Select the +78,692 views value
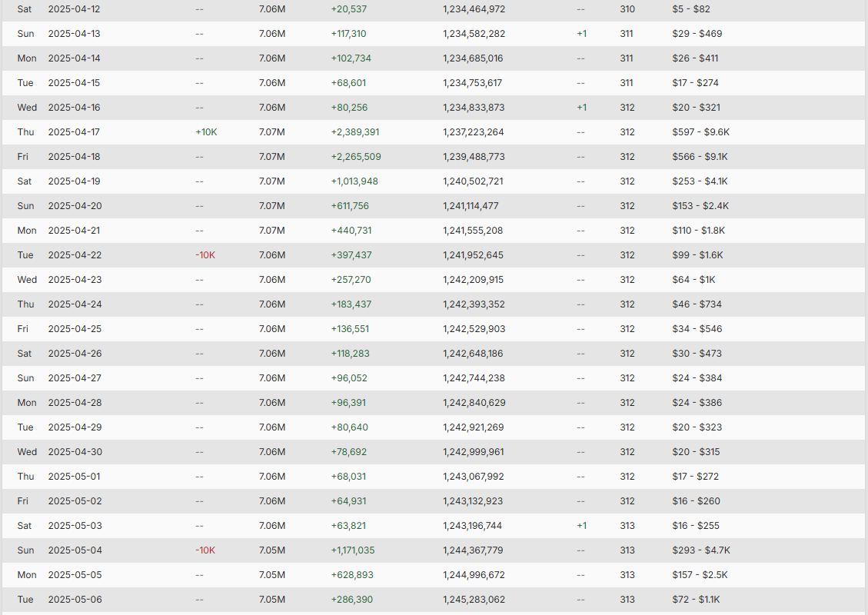The height and width of the screenshot is (615, 868). (349, 452)
